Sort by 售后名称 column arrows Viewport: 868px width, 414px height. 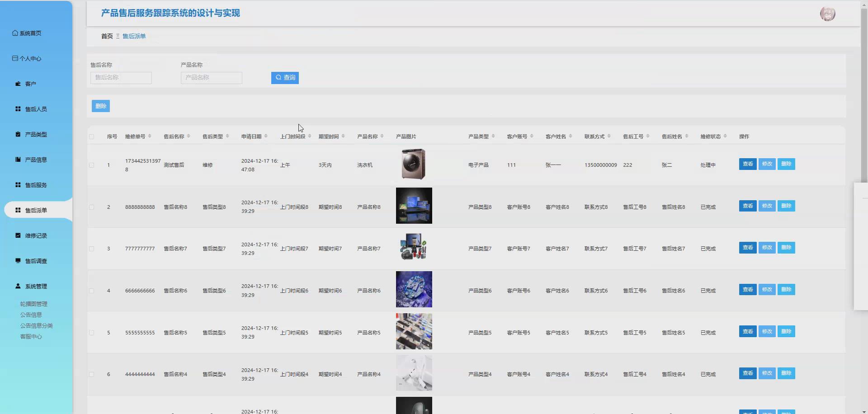pos(189,136)
